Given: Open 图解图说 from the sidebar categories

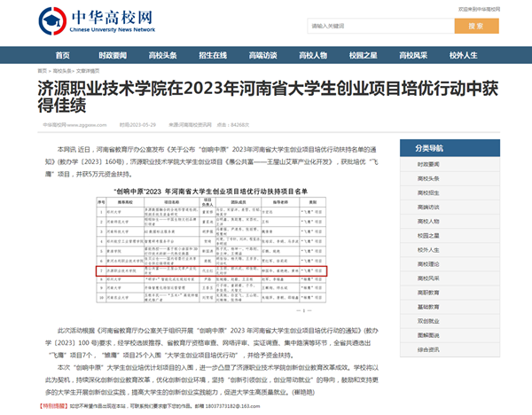Looking at the screenshot, I should tap(428, 335).
